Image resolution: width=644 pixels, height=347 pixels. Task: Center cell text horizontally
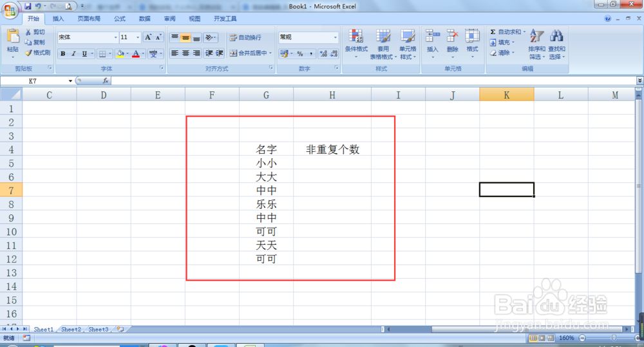(x=185, y=53)
